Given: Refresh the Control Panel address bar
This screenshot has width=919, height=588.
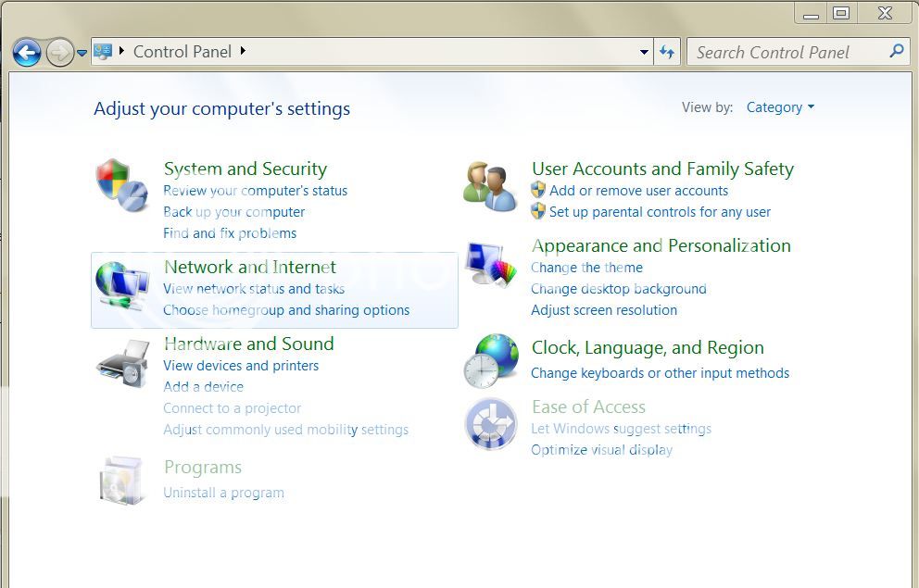Looking at the screenshot, I should (667, 52).
